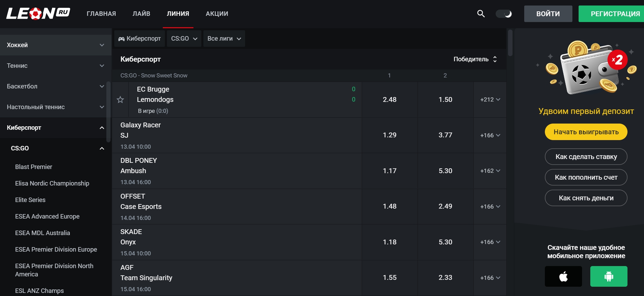Bet on SJ at 3.77
644x296 pixels.
coord(445,135)
